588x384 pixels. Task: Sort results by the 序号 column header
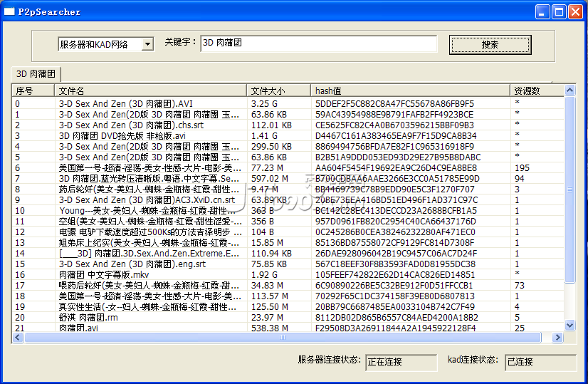coord(33,90)
